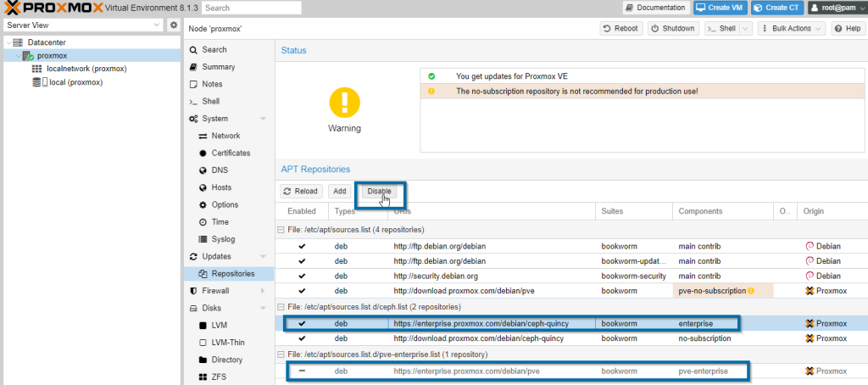Screen dimensions: 868x385
Task: Open the Shell dropdown arrow in toolbar
Action: 745,28
